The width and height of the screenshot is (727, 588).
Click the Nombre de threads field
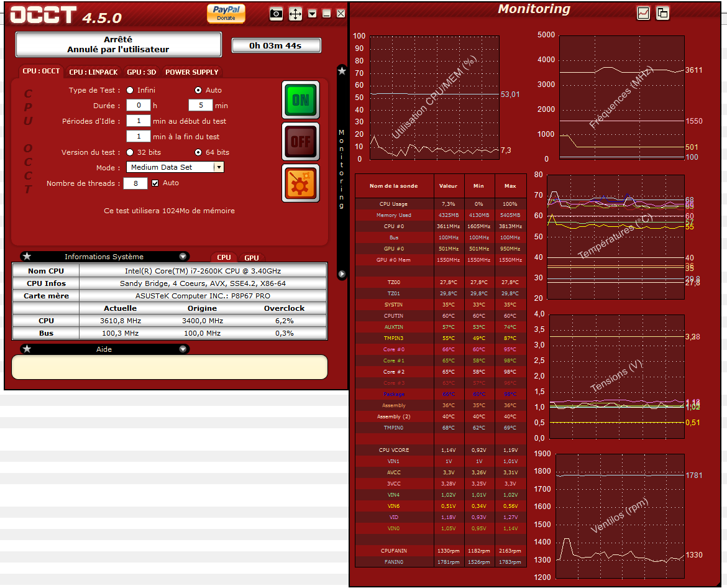coord(135,183)
